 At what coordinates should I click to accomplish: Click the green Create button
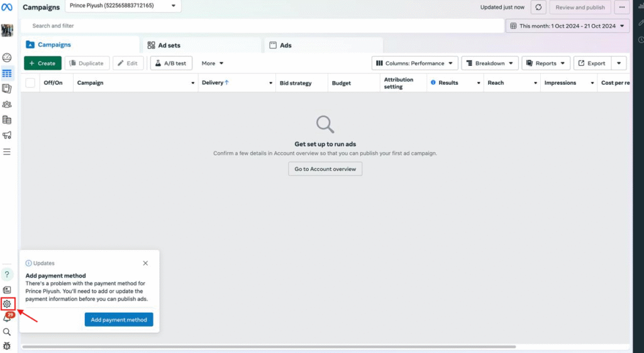pyautogui.click(x=43, y=63)
